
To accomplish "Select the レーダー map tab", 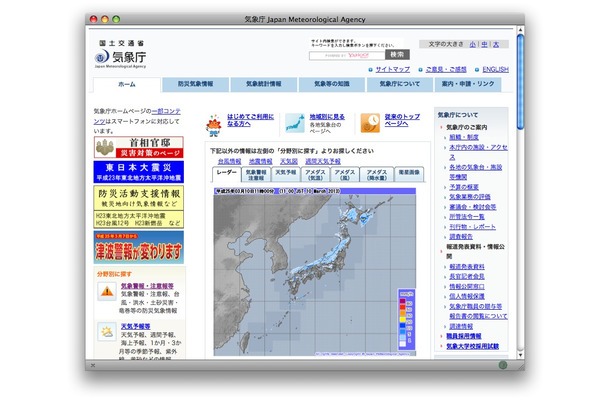I will coord(226,174).
